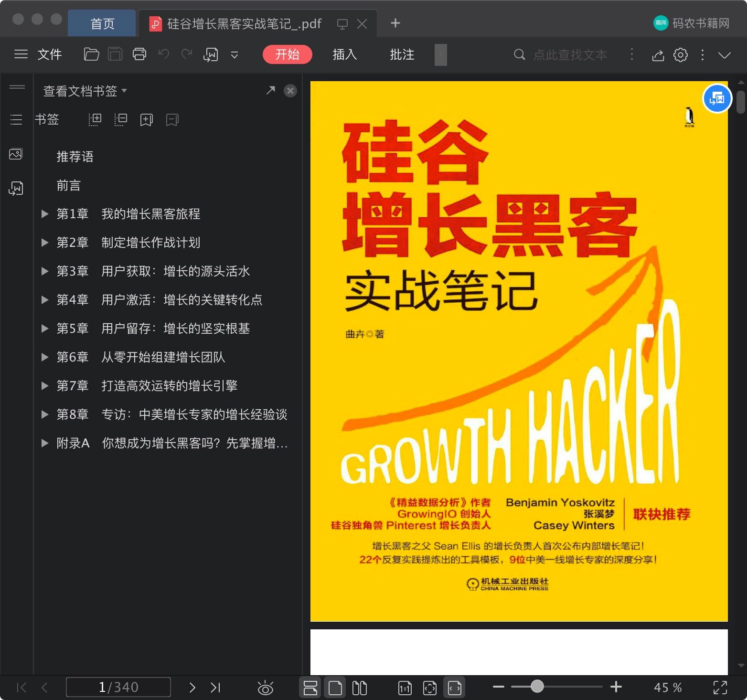The width and height of the screenshot is (747, 700).
Task: Expand 第7章 打造高效运转的增长引擎
Action: pos(45,386)
